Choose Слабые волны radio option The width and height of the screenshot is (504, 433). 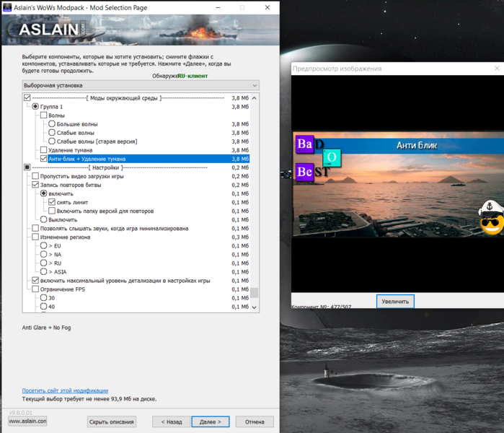tap(52, 133)
